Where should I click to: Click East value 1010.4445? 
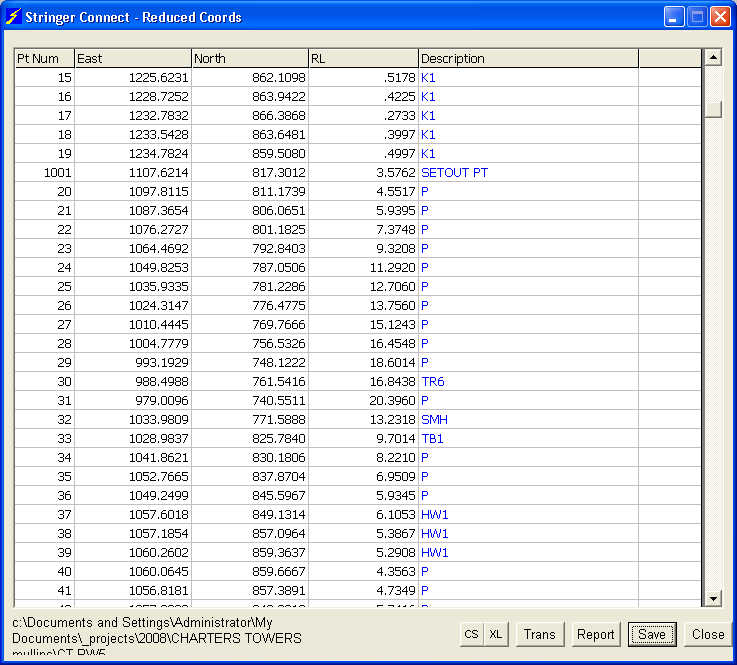tap(133, 325)
